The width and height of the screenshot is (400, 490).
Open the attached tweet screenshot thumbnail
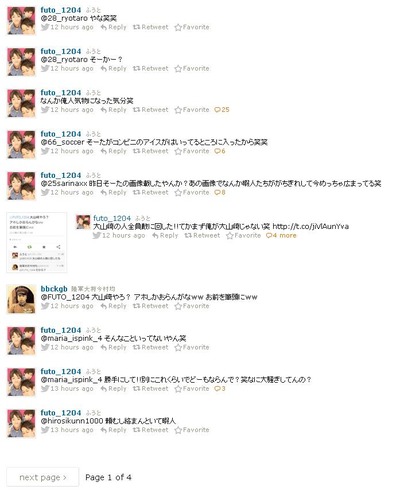coord(37,242)
